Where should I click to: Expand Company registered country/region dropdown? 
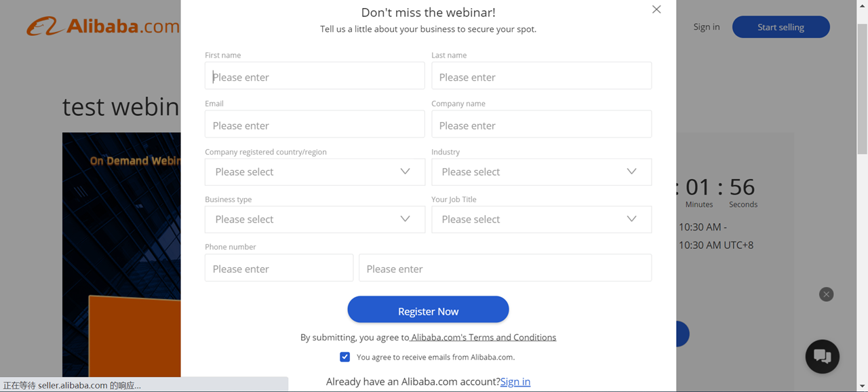coord(315,172)
